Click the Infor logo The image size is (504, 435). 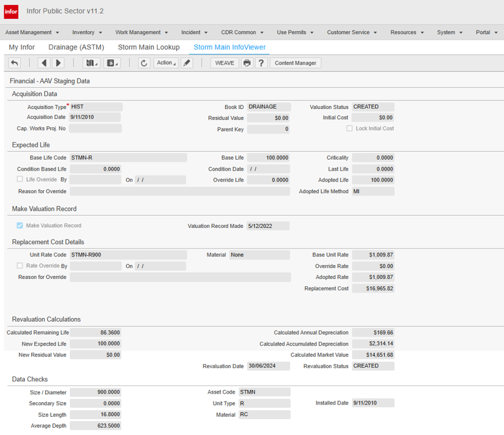tap(11, 12)
